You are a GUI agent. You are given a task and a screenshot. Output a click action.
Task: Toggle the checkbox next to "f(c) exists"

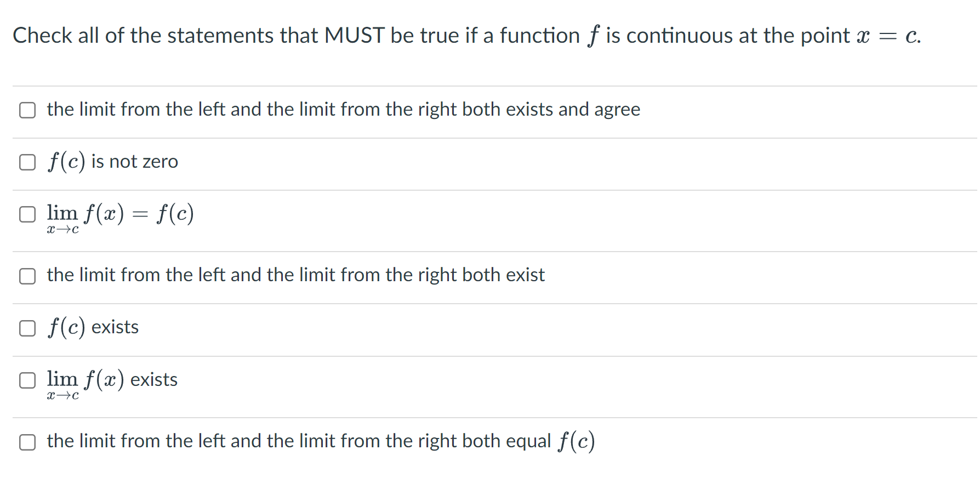[x=27, y=327]
